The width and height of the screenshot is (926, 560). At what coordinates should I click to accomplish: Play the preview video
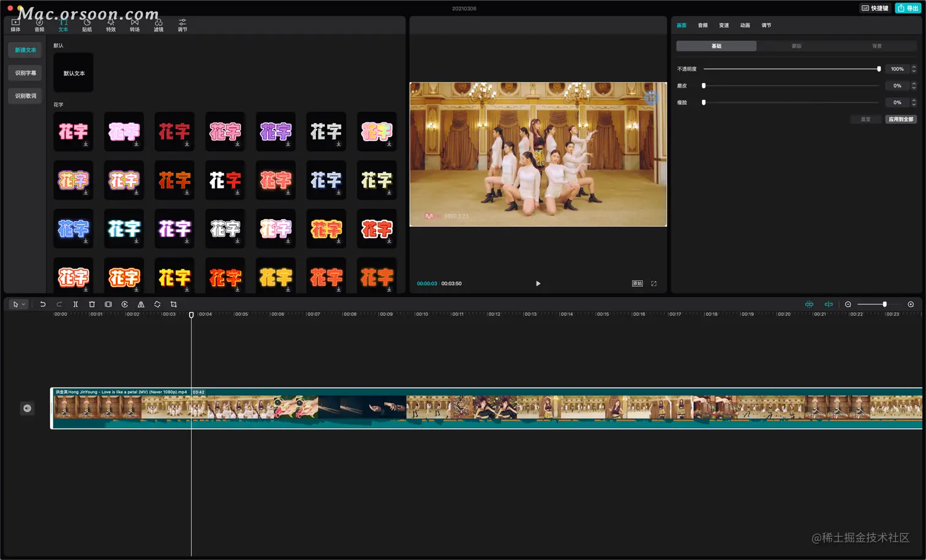[x=538, y=283]
